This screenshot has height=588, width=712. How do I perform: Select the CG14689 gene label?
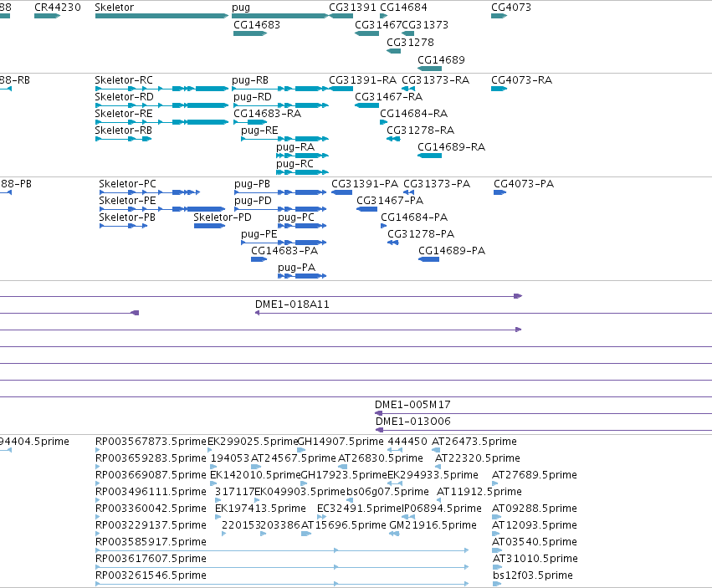pyautogui.click(x=441, y=60)
